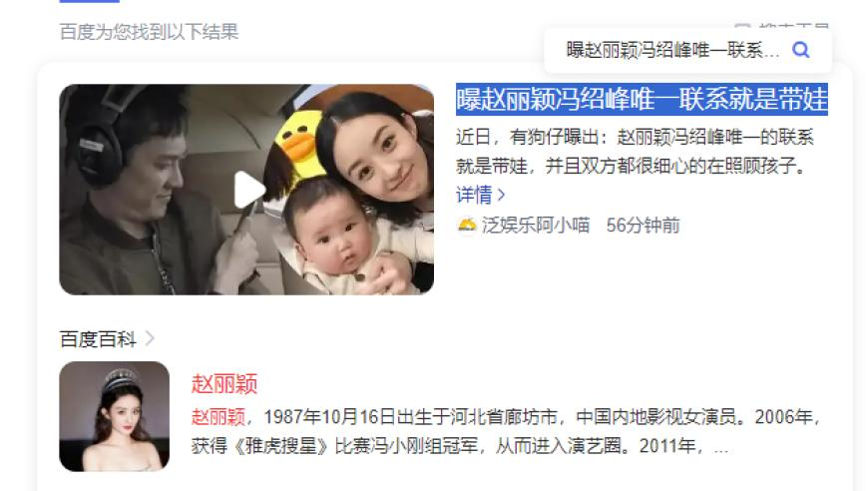Click the 百度为您找到以下结果 results label
Image resolution: width=868 pixels, height=491 pixels.
[149, 32]
